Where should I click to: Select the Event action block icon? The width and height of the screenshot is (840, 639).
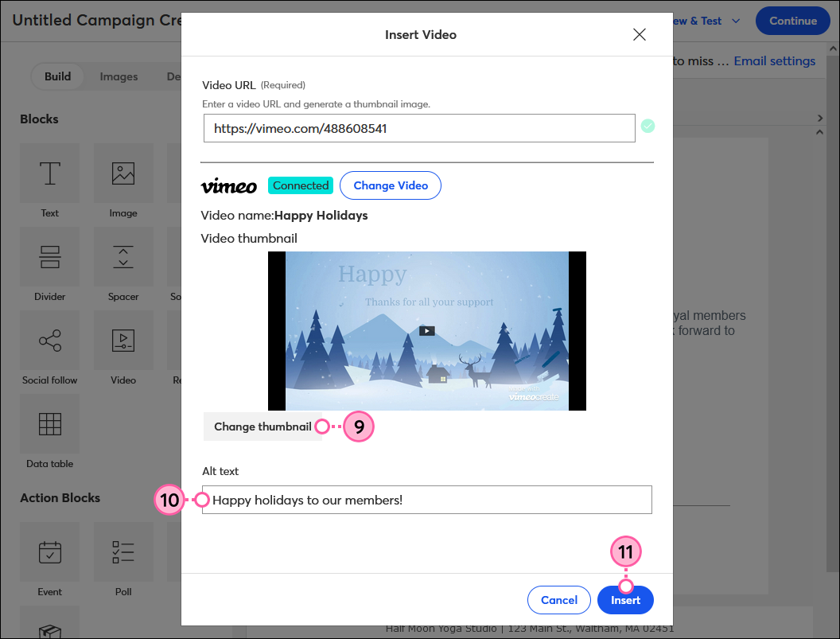pyautogui.click(x=50, y=552)
